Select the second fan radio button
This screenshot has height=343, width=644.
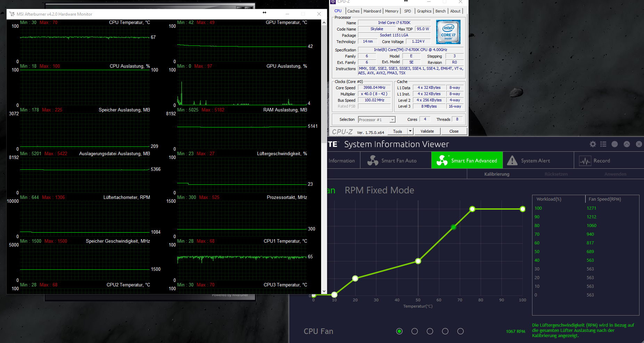tap(415, 331)
